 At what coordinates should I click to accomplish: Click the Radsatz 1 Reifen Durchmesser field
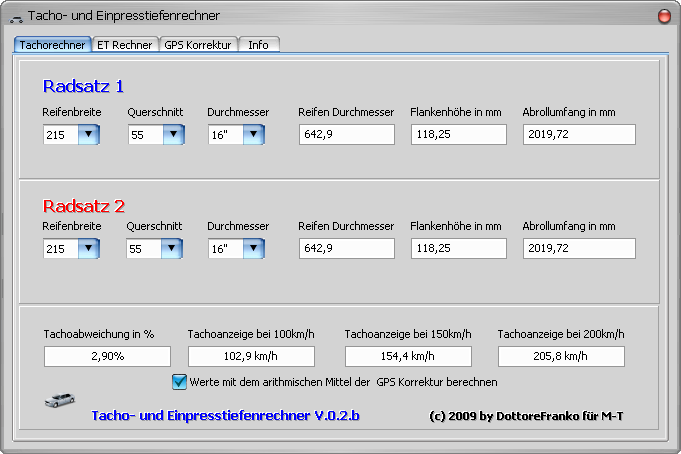[x=347, y=134]
